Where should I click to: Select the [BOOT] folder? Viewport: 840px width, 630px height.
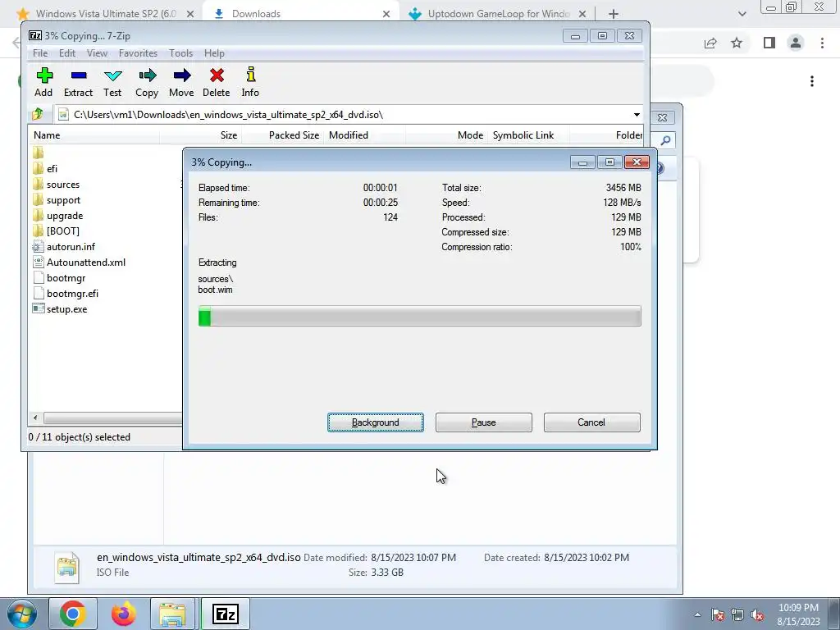pos(62,231)
